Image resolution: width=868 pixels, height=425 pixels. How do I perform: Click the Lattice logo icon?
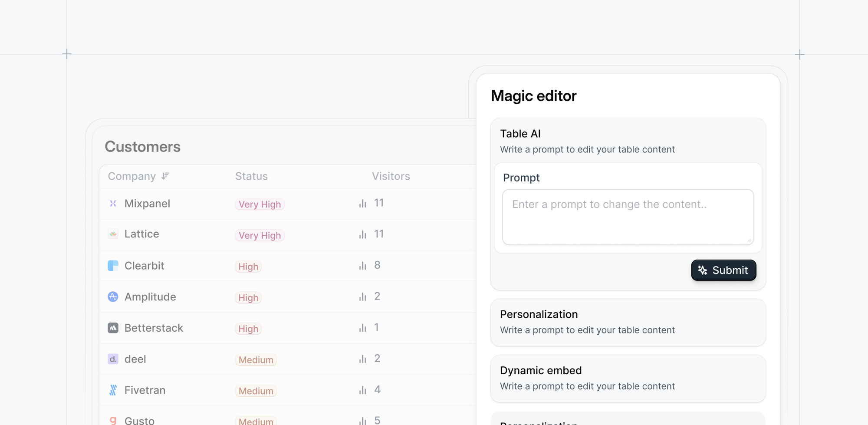[x=113, y=234]
